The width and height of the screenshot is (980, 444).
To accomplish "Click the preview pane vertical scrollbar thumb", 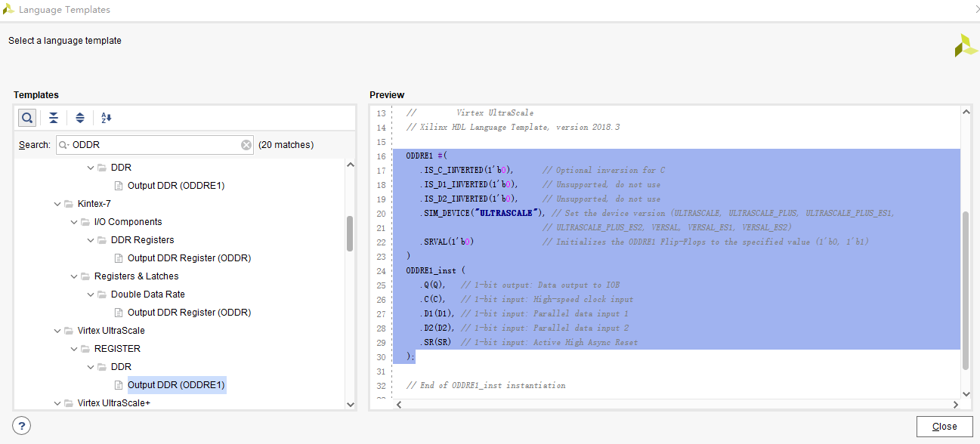I will [x=966, y=291].
